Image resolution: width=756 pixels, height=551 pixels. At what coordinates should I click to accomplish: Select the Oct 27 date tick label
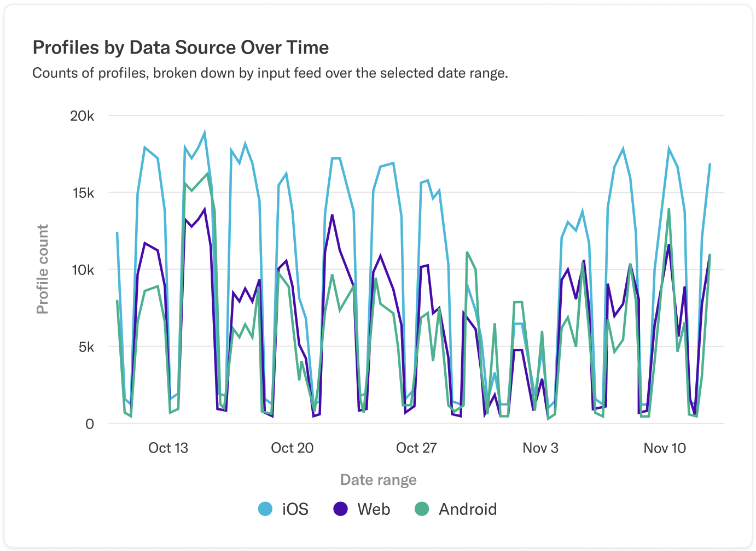click(416, 448)
